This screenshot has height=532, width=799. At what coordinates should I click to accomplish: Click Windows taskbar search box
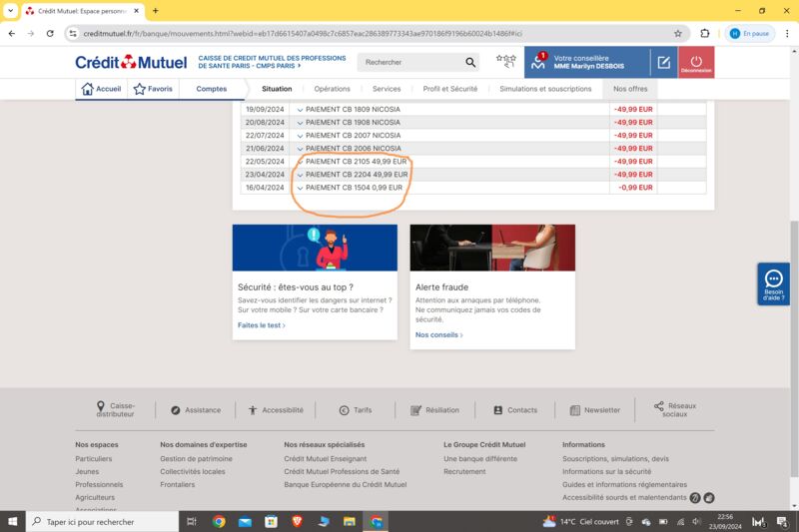click(103, 521)
